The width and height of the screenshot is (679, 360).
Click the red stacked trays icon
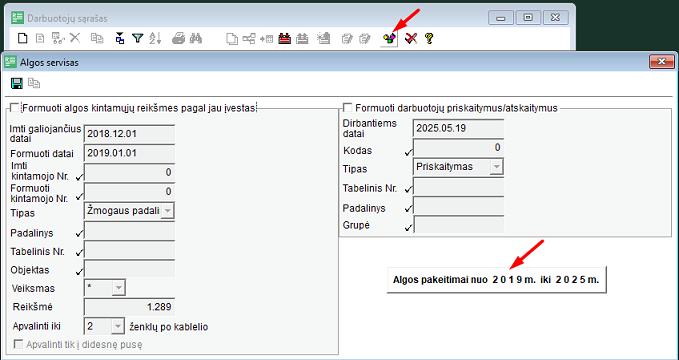(x=285, y=39)
